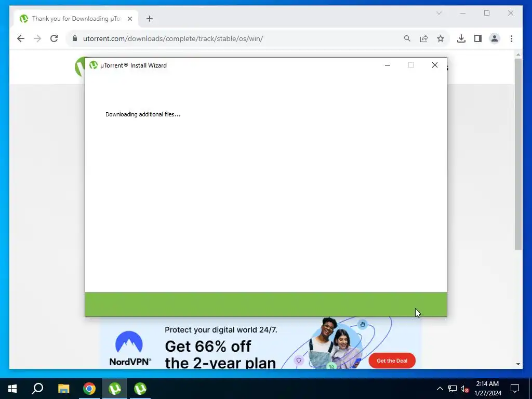Maximize the Chrome window

[x=486, y=13]
